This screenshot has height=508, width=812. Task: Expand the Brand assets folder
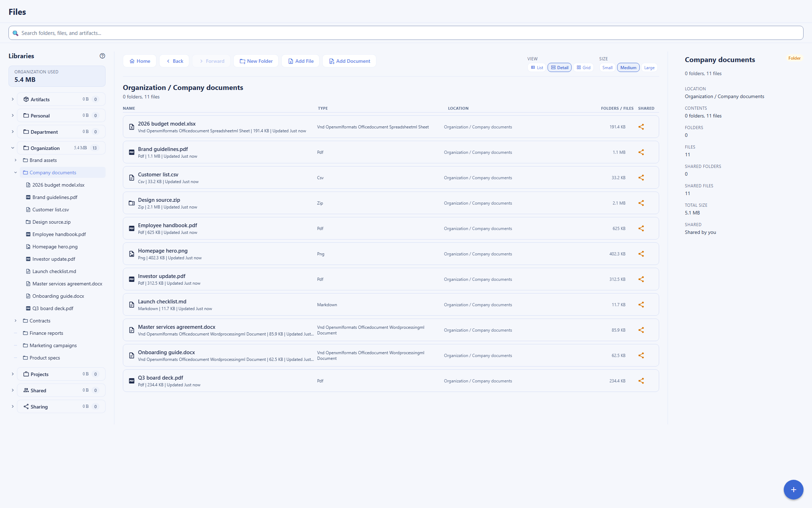16,160
